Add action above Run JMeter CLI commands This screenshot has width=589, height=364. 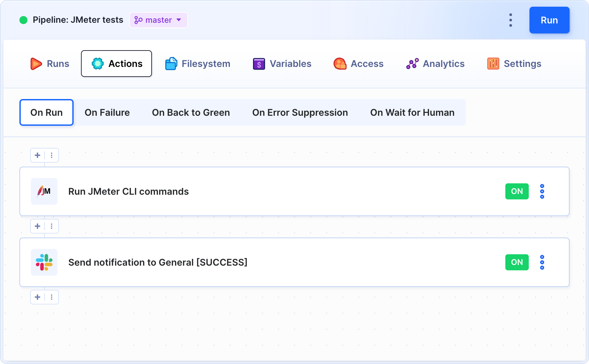pos(37,155)
